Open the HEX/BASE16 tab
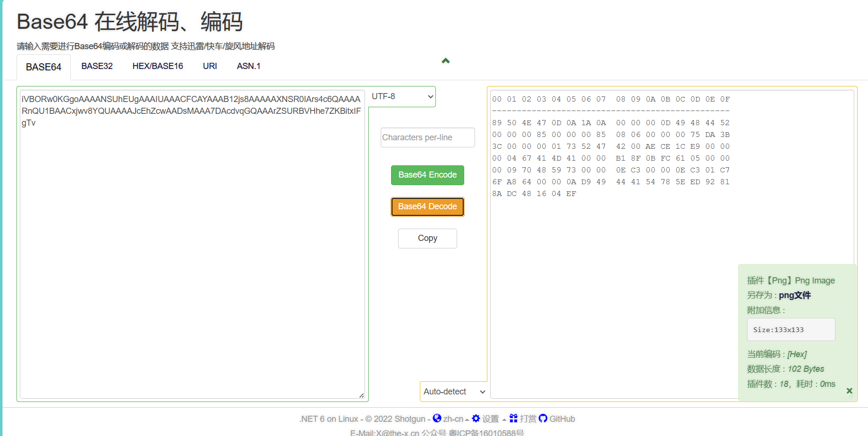Image resolution: width=868 pixels, height=436 pixels. click(158, 66)
